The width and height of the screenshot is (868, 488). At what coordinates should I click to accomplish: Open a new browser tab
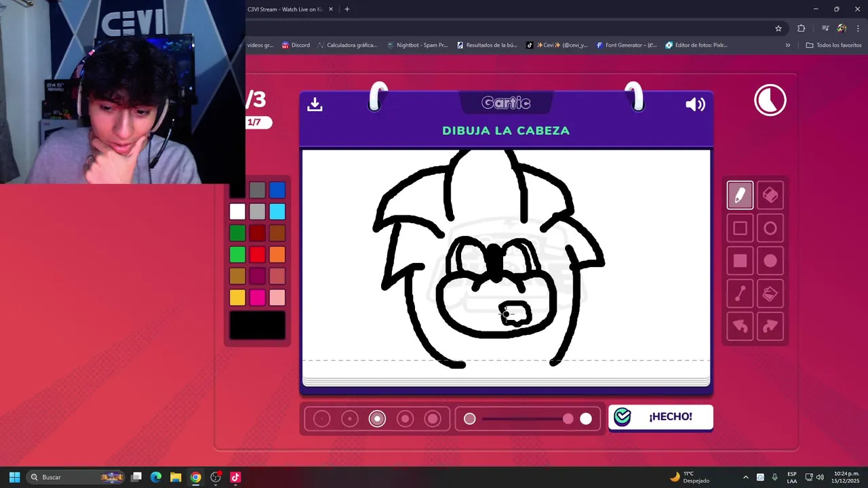pyautogui.click(x=347, y=9)
